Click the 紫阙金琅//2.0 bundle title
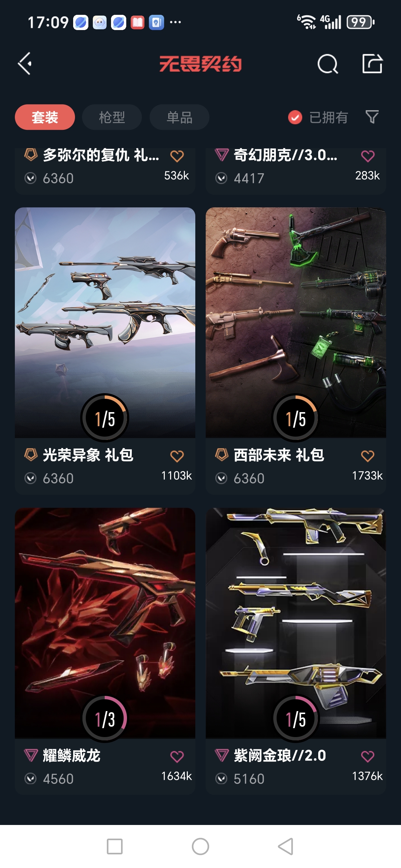The image size is (401, 868). 280,755
